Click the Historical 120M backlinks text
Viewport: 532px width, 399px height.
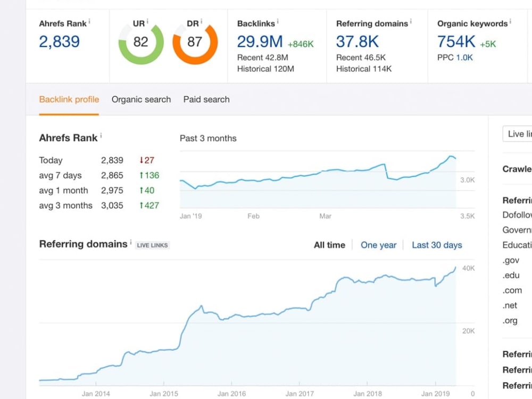pyautogui.click(x=265, y=69)
